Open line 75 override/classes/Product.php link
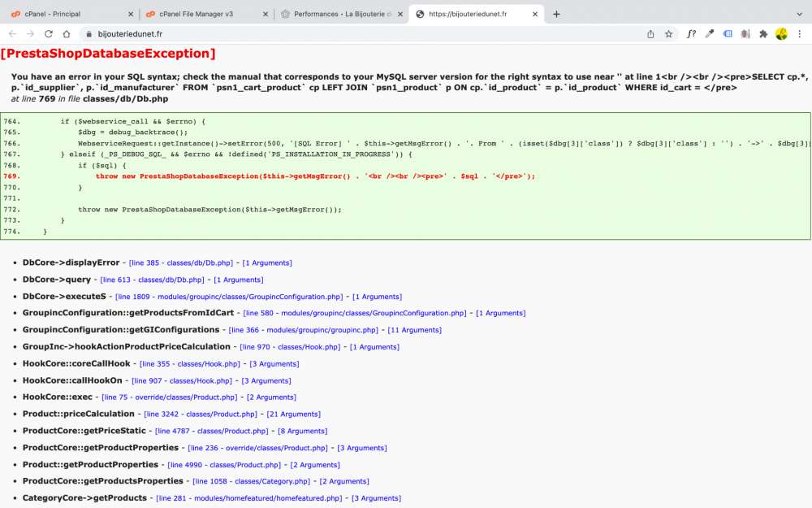 click(x=170, y=397)
